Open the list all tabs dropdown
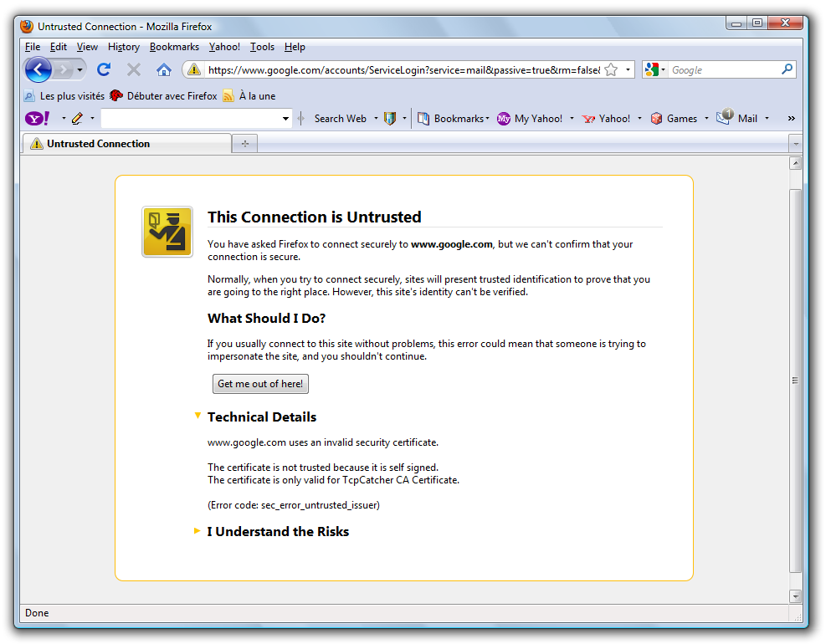Screen dimensions: 831x644 tap(796, 144)
